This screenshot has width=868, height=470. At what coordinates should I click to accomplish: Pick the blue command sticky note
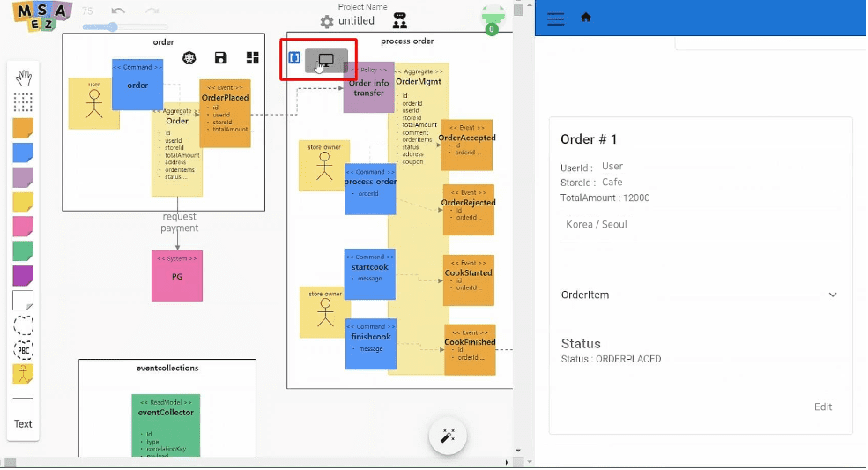point(24,153)
